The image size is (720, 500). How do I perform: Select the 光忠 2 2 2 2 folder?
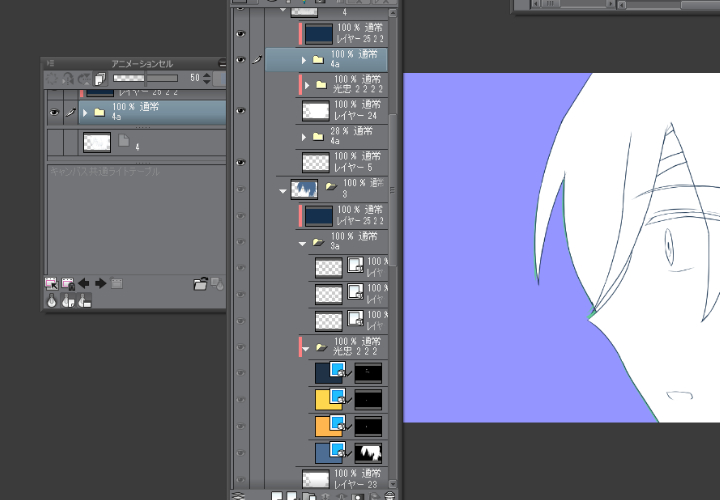[342, 84]
